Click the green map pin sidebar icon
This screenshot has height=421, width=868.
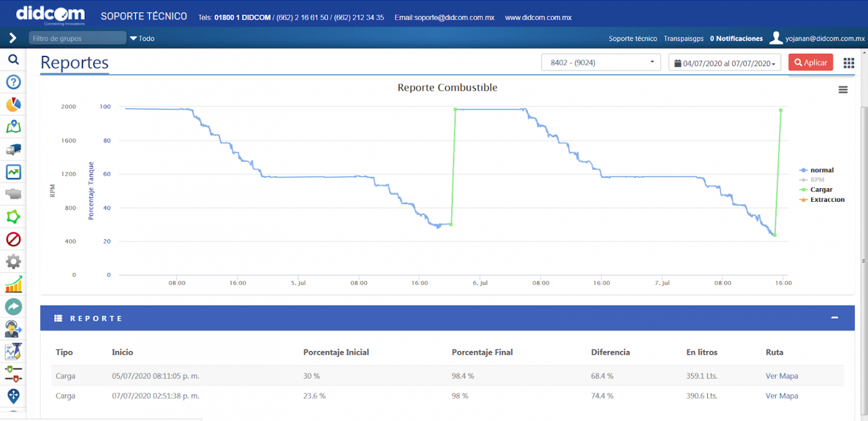13,127
